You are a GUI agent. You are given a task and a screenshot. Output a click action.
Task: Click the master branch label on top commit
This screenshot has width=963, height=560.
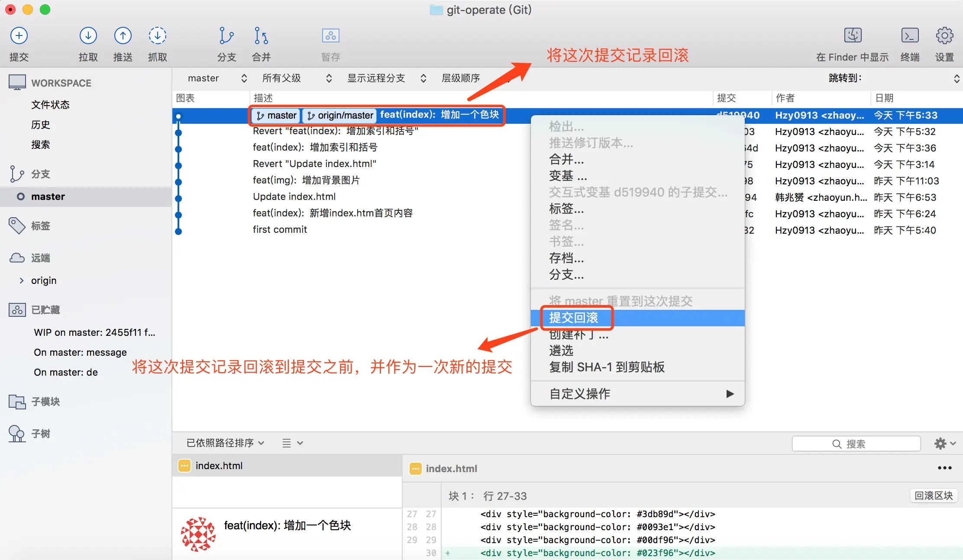(x=277, y=116)
